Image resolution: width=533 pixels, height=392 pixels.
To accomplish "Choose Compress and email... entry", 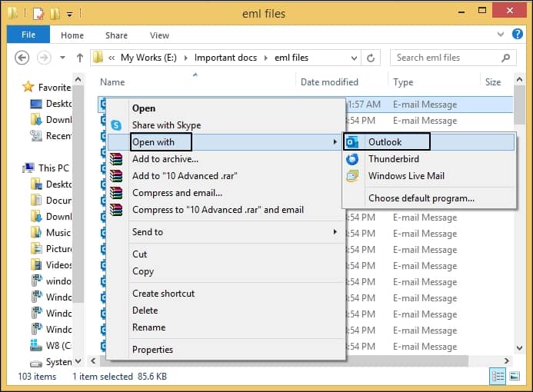I will coord(225,193).
